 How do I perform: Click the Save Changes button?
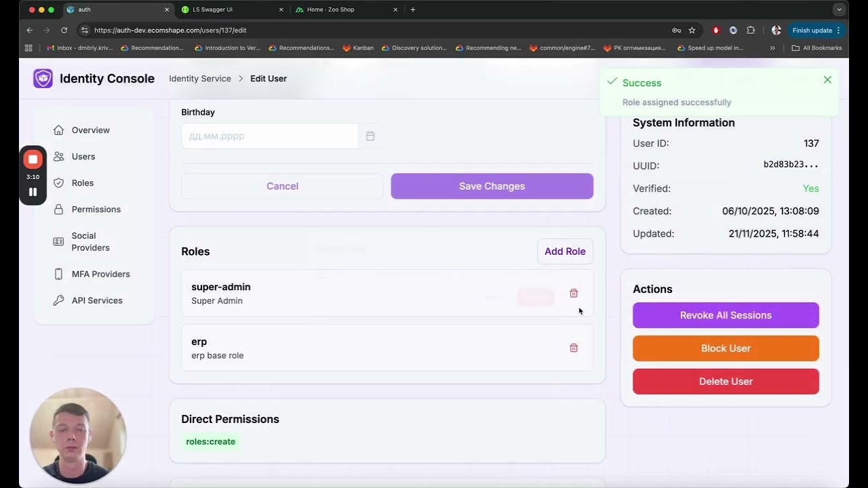(492, 186)
